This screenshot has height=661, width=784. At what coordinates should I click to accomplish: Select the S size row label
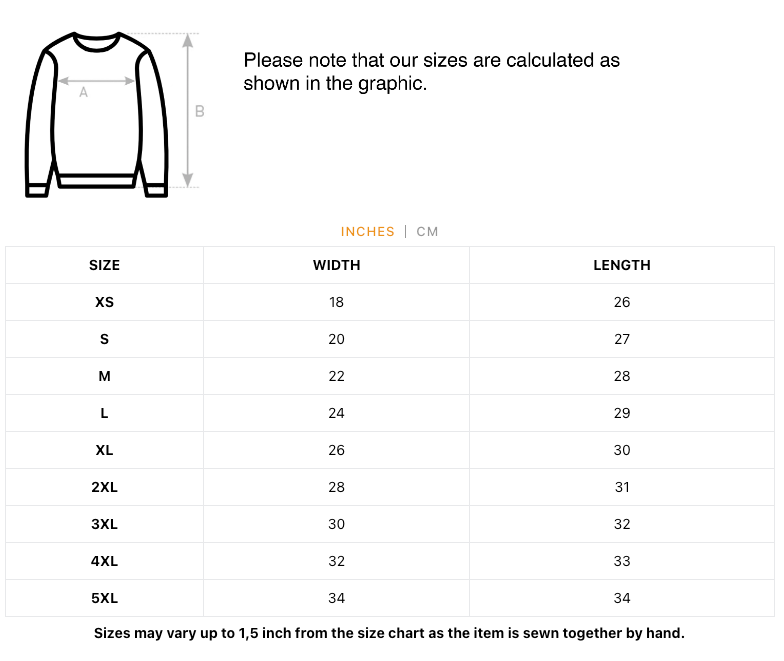pos(104,339)
